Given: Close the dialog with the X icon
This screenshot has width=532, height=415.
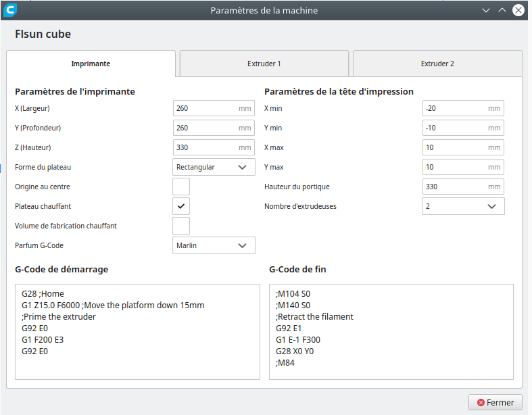Looking at the screenshot, I should [x=518, y=10].
